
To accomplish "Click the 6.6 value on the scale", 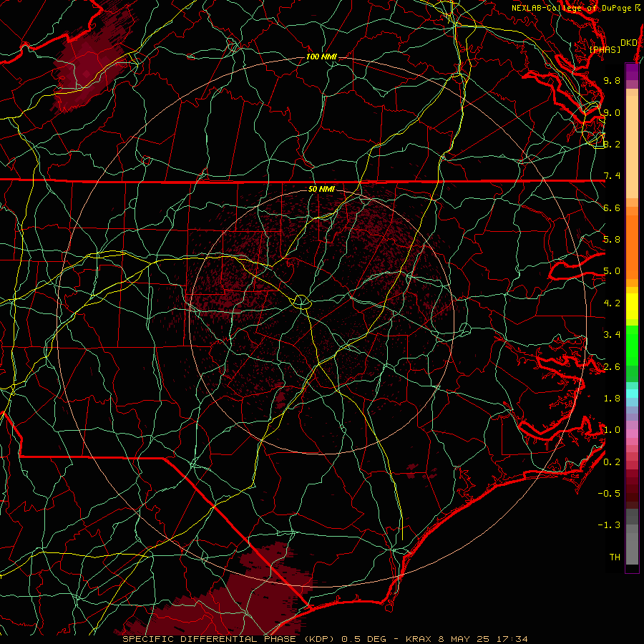I will tap(612, 208).
